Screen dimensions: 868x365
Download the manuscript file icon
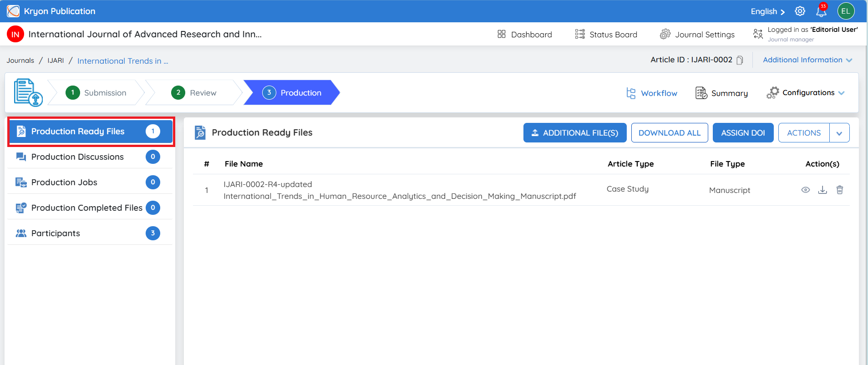(x=822, y=190)
